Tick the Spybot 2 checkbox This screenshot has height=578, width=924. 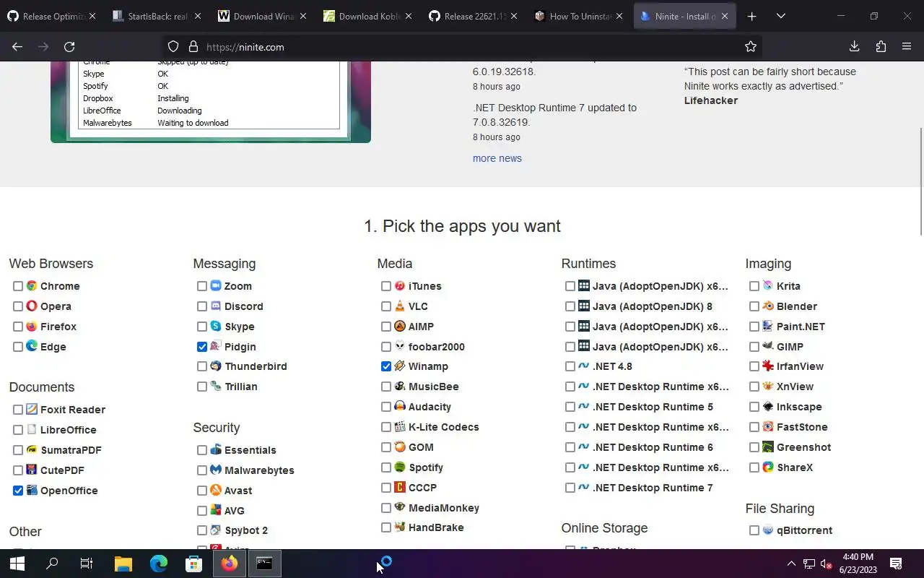(x=202, y=530)
